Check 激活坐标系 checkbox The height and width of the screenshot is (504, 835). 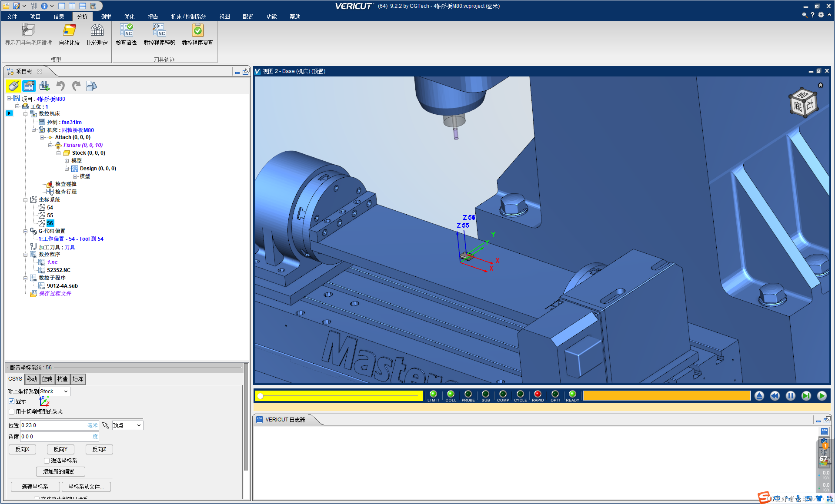47,461
